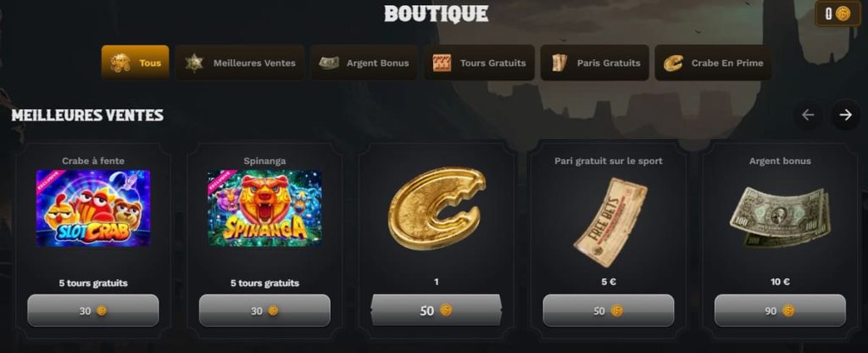The height and width of the screenshot is (353, 868).
Task: Select the Paris Gratuits tab
Action: (x=594, y=63)
